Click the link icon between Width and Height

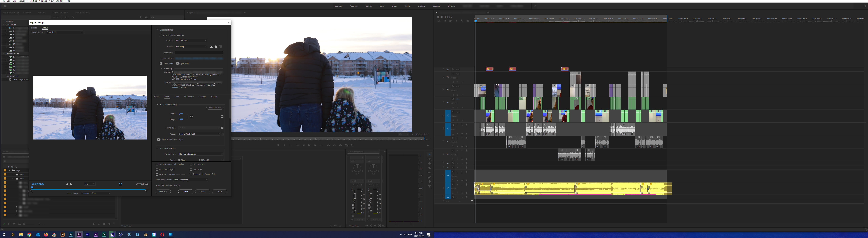(191, 117)
